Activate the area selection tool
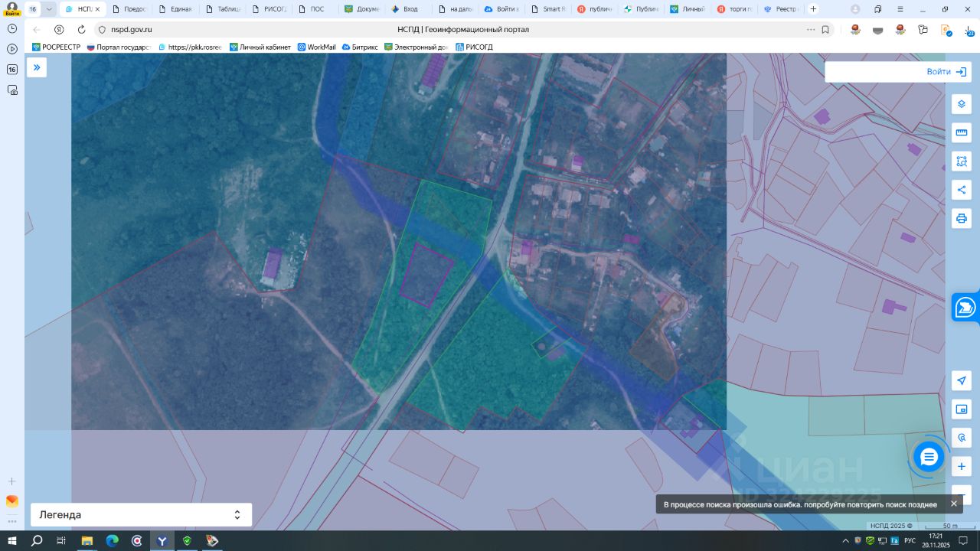980x551 pixels. (962, 161)
